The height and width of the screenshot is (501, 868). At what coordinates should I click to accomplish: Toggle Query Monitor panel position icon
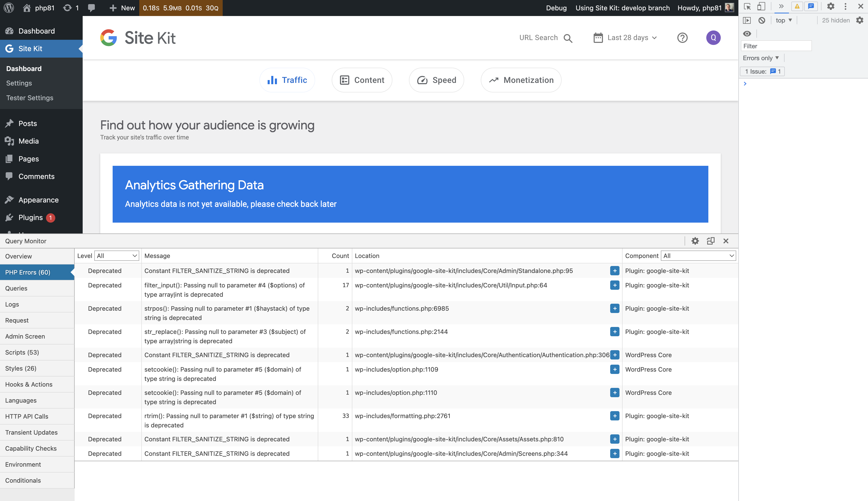[x=710, y=241]
